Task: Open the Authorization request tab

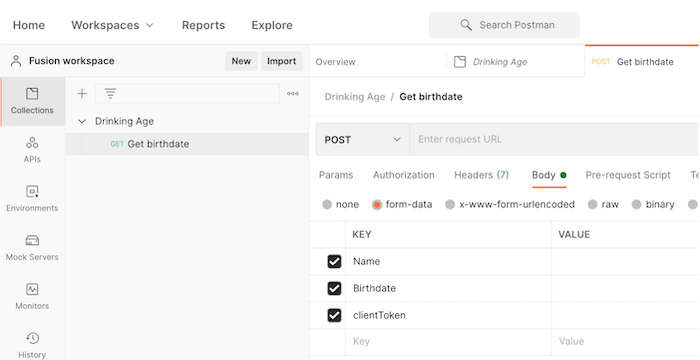Action: point(404,175)
